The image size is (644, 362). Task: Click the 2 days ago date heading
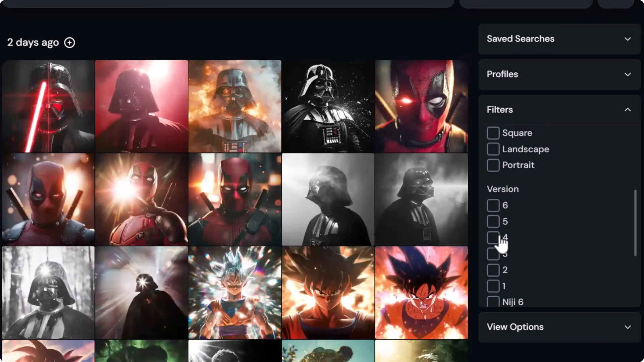pos(33,43)
